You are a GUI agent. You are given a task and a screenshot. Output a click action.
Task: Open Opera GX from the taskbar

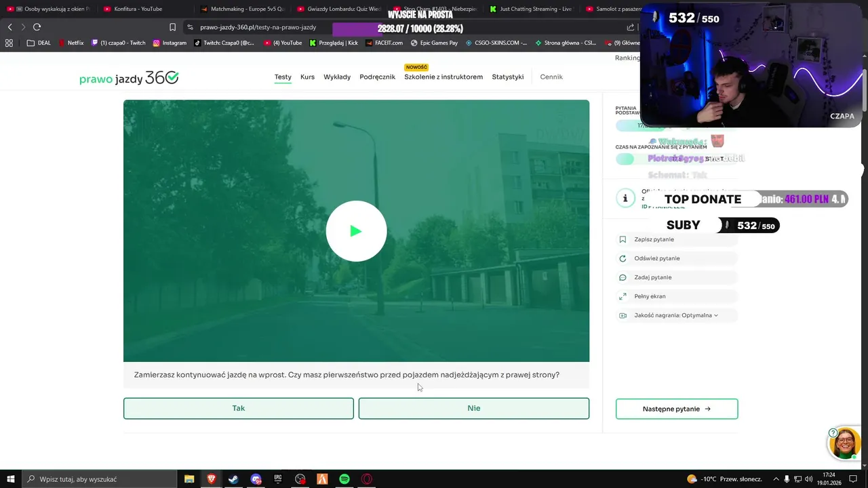point(367,479)
